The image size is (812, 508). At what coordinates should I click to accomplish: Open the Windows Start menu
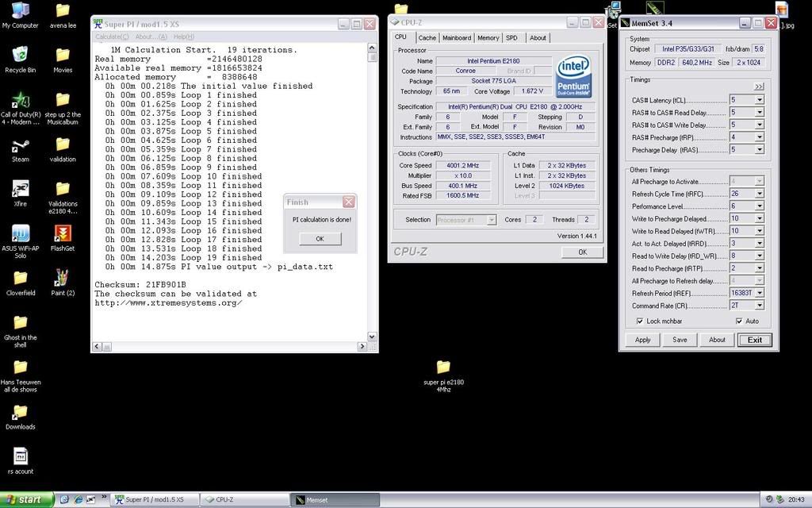click(26, 500)
